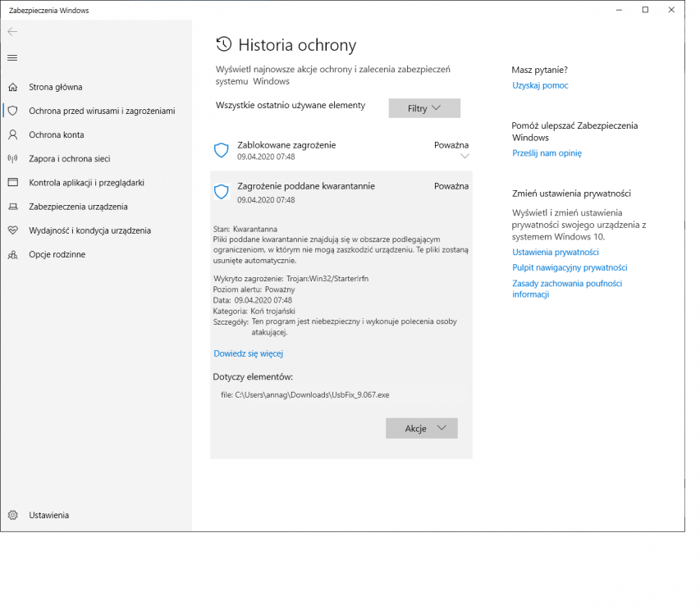Viewport: 700px width, 615px height.
Task: Click the shield icon for Ochrona przed wirusami
Action: (x=12, y=111)
